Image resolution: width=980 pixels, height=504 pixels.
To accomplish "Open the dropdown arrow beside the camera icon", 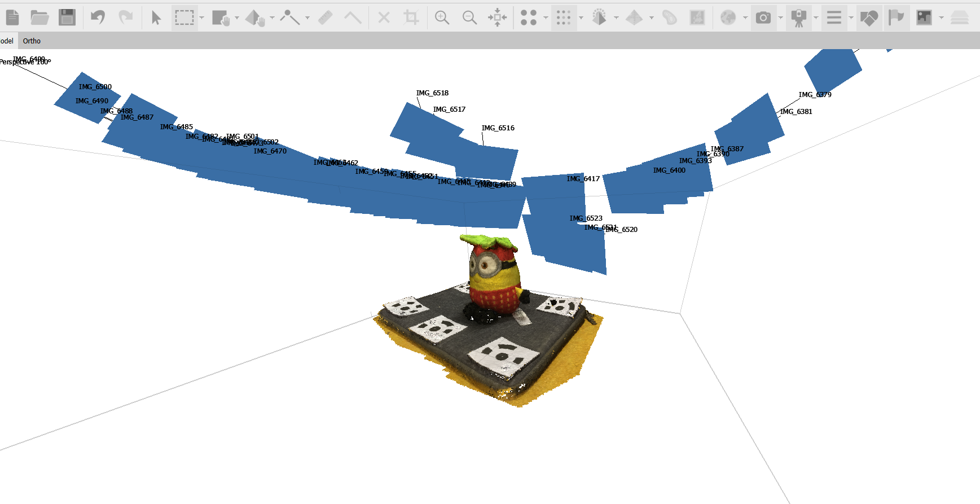I will pyautogui.click(x=780, y=17).
